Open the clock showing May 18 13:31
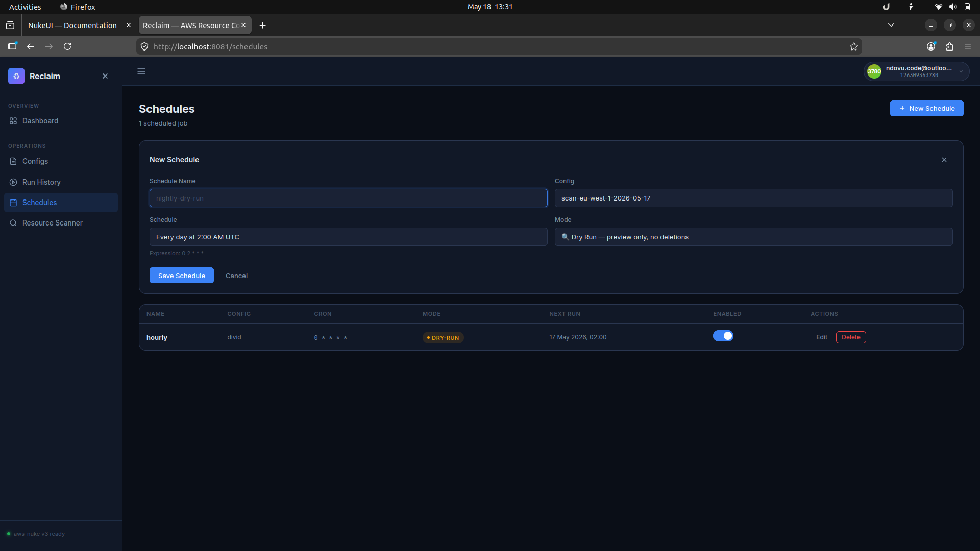 (490, 7)
